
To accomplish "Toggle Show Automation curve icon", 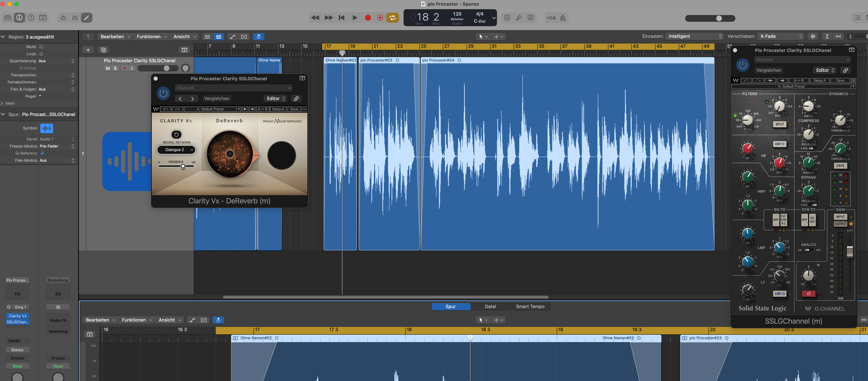I will click(x=233, y=37).
